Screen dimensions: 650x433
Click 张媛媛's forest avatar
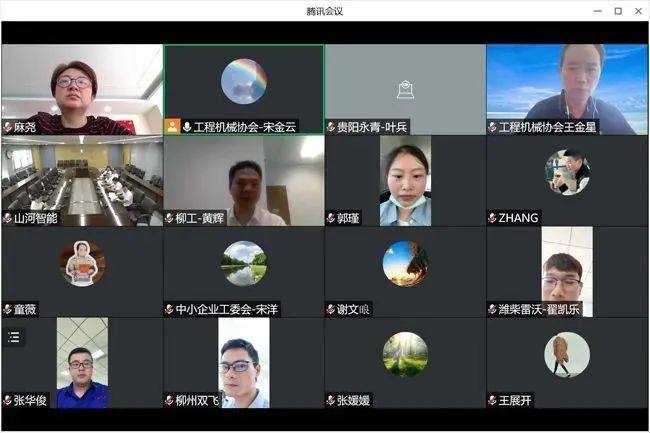(x=405, y=354)
